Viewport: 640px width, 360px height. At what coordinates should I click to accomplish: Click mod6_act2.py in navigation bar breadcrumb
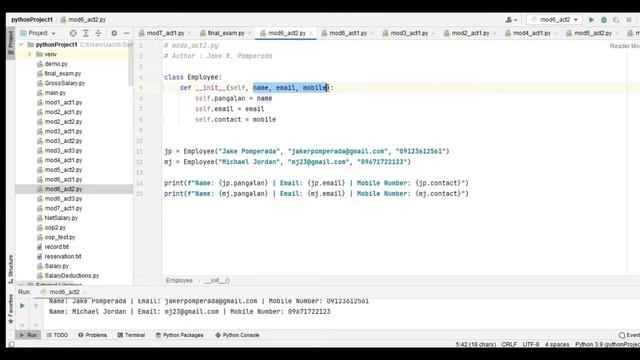[x=83, y=20]
